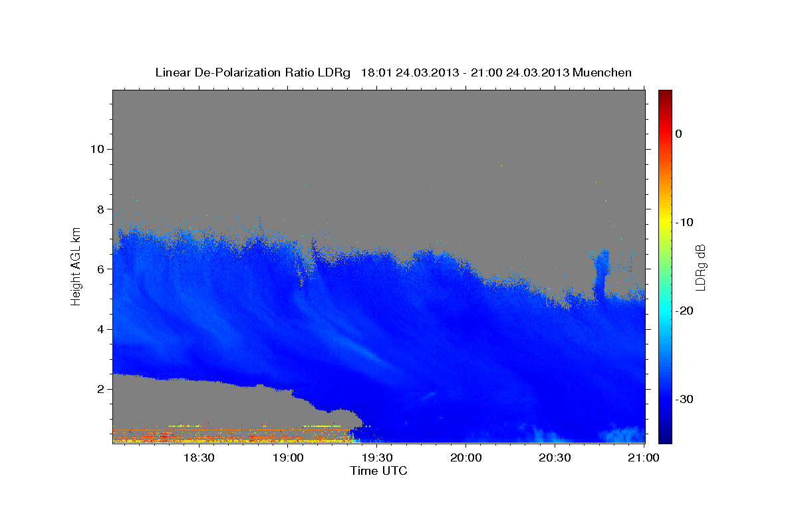This screenshot has height=532, width=798.
Task: Click the colorbar value -20
Action: [684, 311]
